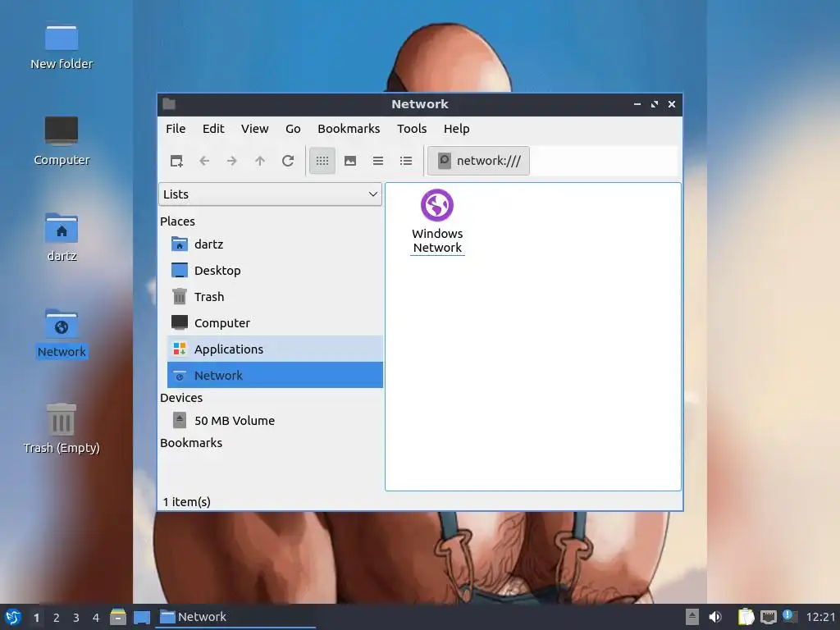Switch to workspace 2
840x630 pixels.
pyautogui.click(x=57, y=618)
